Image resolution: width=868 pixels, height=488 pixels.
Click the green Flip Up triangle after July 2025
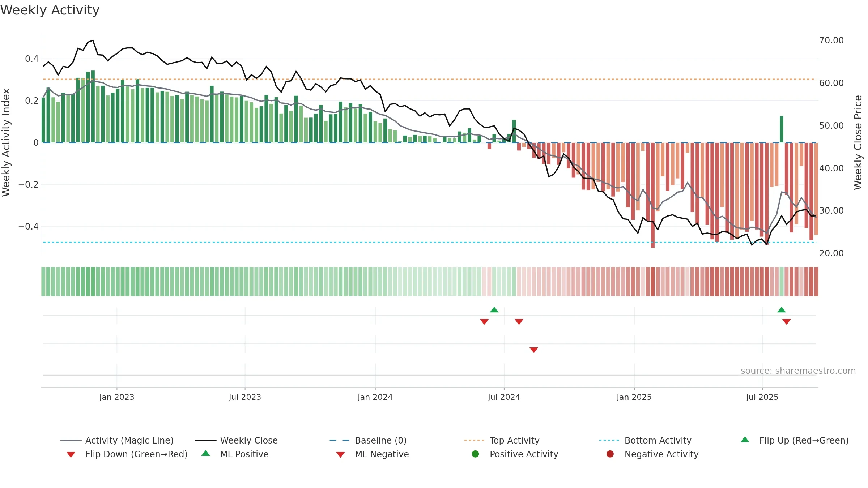(x=781, y=310)
